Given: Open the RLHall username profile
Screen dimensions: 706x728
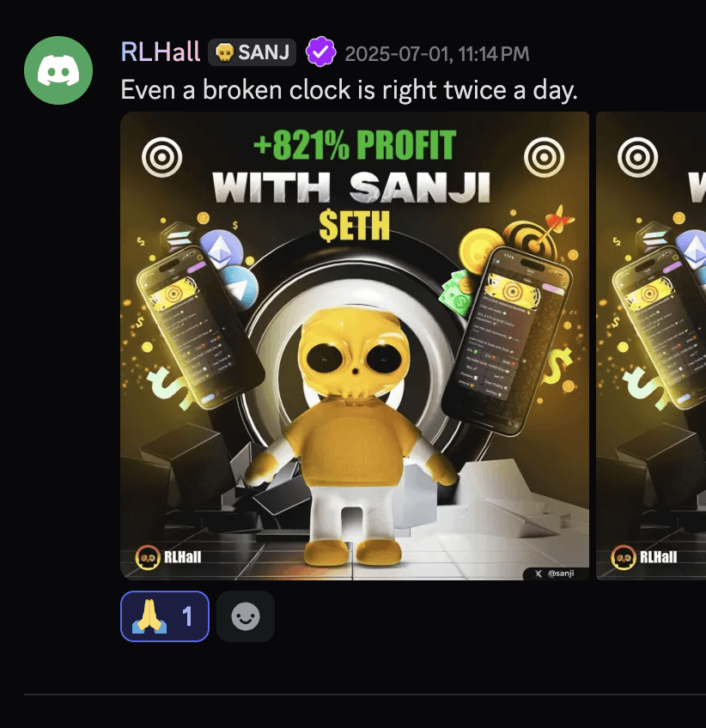Looking at the screenshot, I should [161, 52].
